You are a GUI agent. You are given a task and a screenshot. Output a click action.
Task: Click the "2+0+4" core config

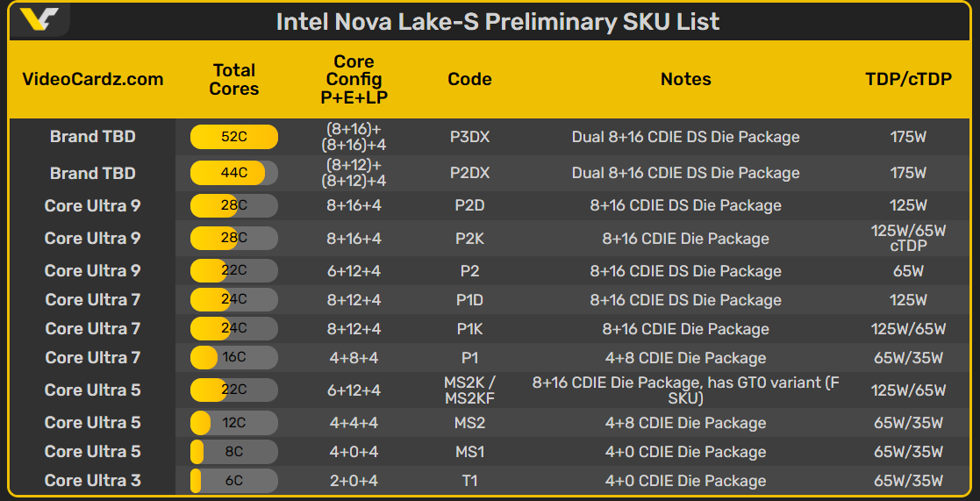(354, 481)
